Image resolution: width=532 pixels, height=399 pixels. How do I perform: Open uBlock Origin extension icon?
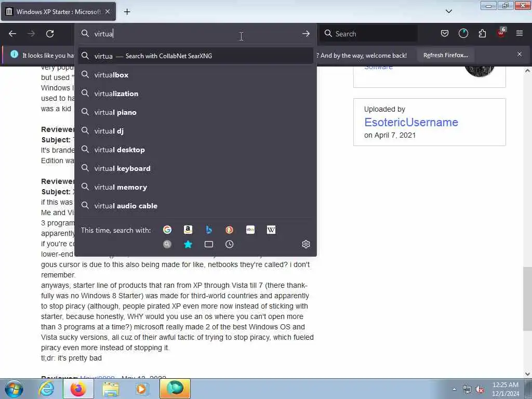point(501,33)
